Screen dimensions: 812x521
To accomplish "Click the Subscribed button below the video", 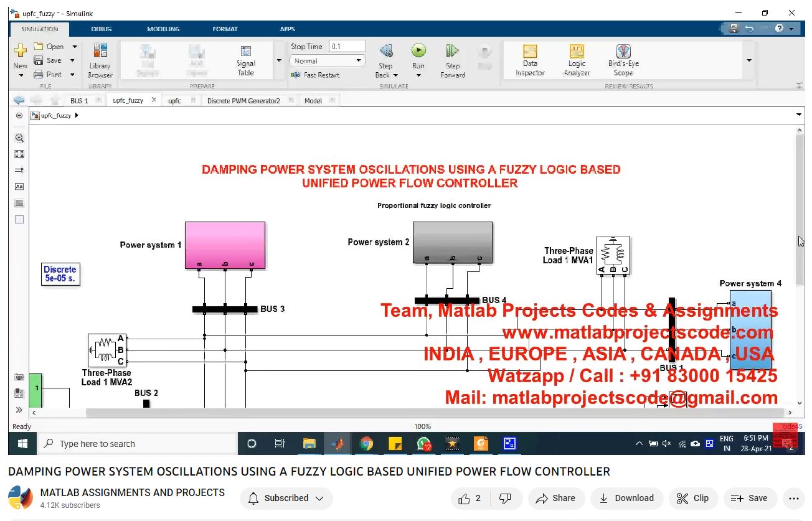I will 286,498.
